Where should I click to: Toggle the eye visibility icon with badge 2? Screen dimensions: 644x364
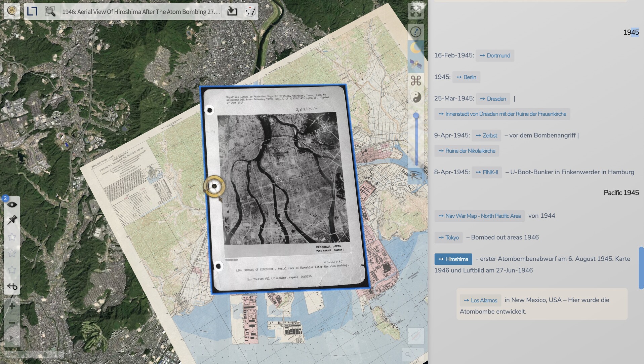tap(12, 204)
